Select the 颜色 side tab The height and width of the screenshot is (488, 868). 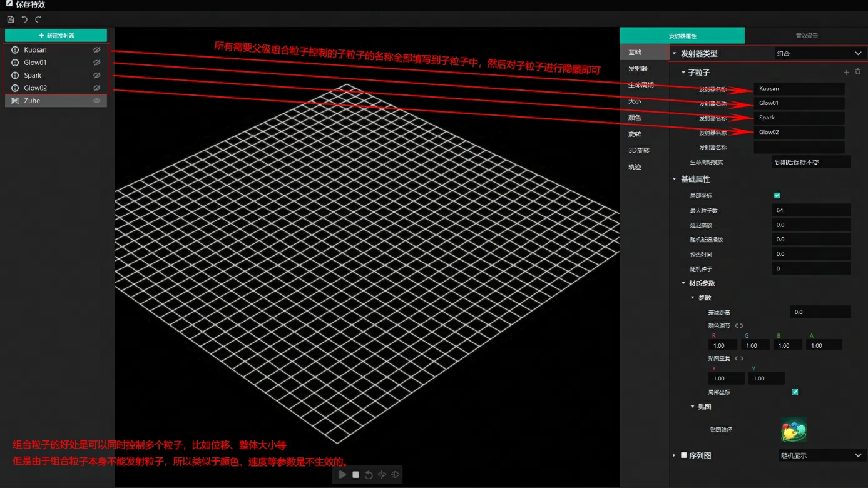(x=644, y=118)
